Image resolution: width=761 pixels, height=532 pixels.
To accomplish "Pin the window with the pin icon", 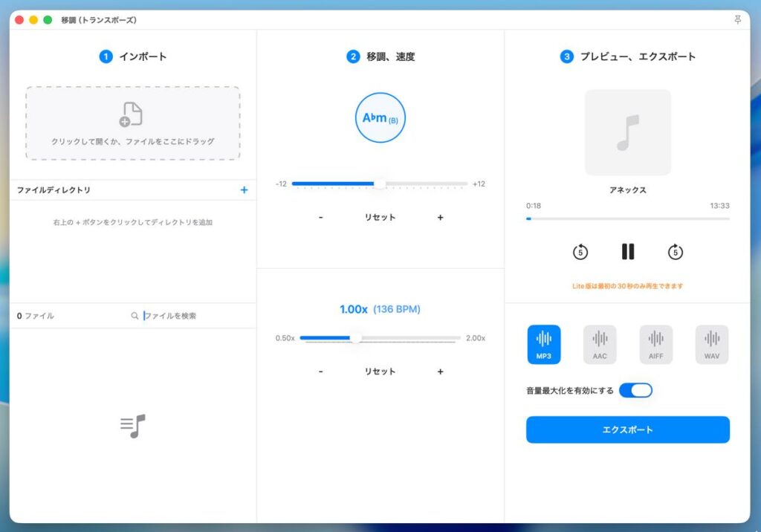I will coord(737,20).
